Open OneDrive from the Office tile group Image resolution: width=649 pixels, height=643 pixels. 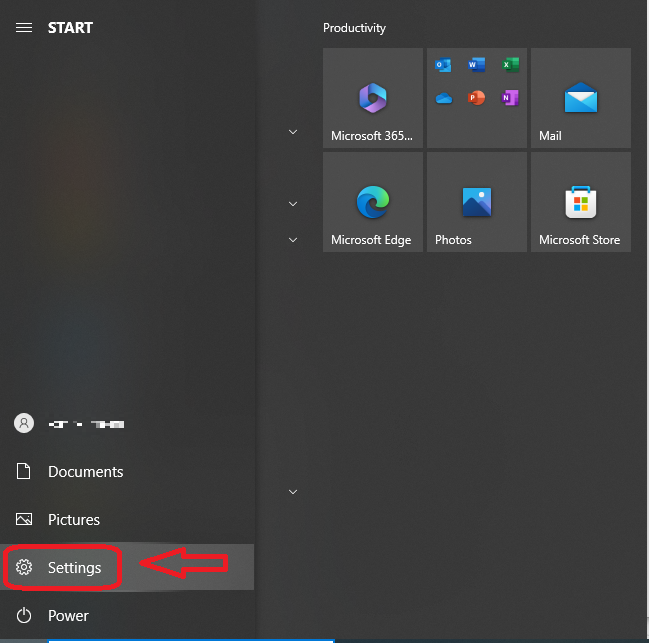[x=444, y=98]
